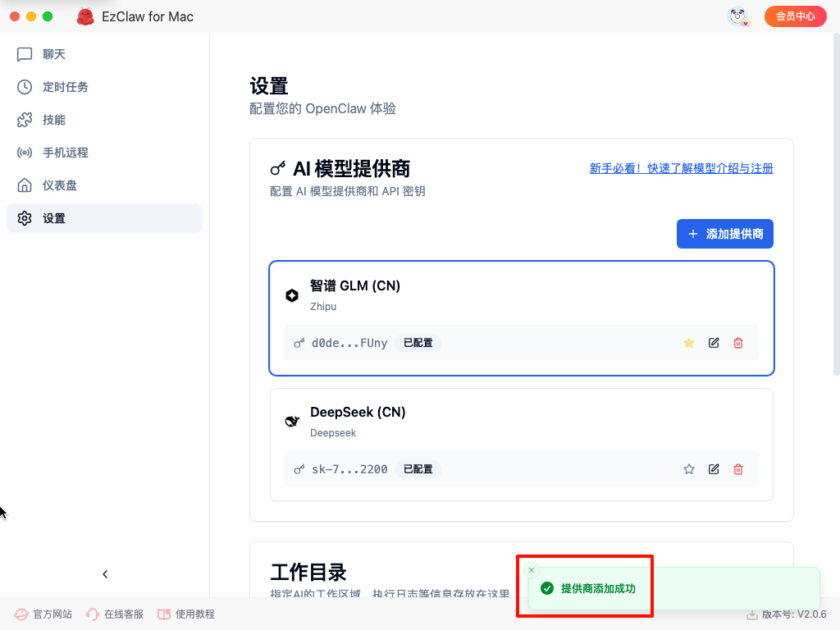Contact 在线客服 online support
840x630 pixels.
pos(115,614)
